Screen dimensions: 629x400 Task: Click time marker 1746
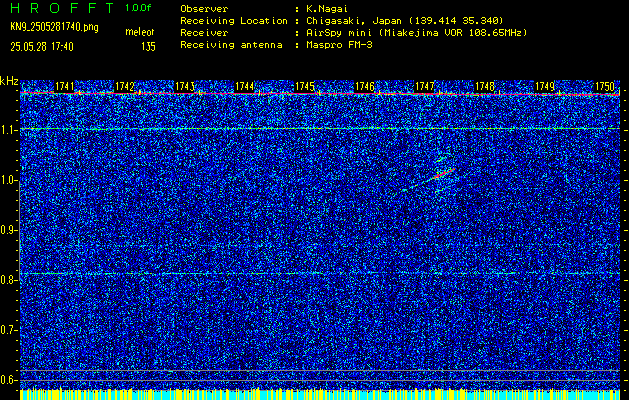click(x=365, y=86)
